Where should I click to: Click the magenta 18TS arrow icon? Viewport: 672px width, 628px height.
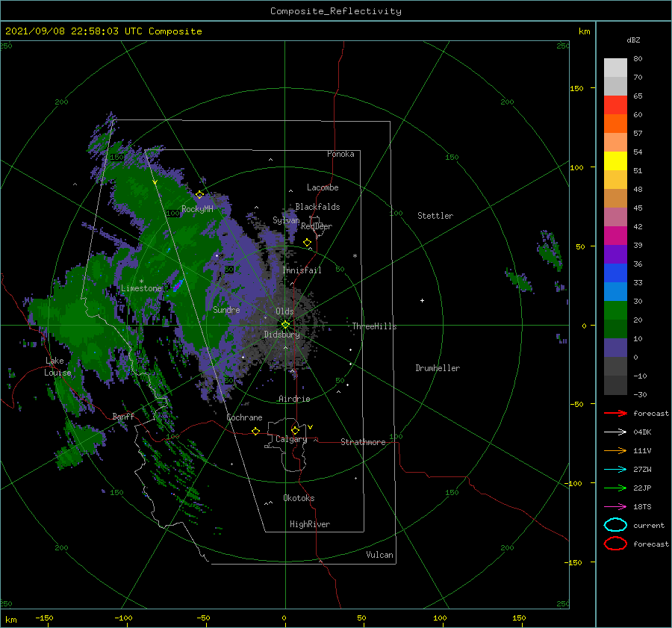point(615,507)
